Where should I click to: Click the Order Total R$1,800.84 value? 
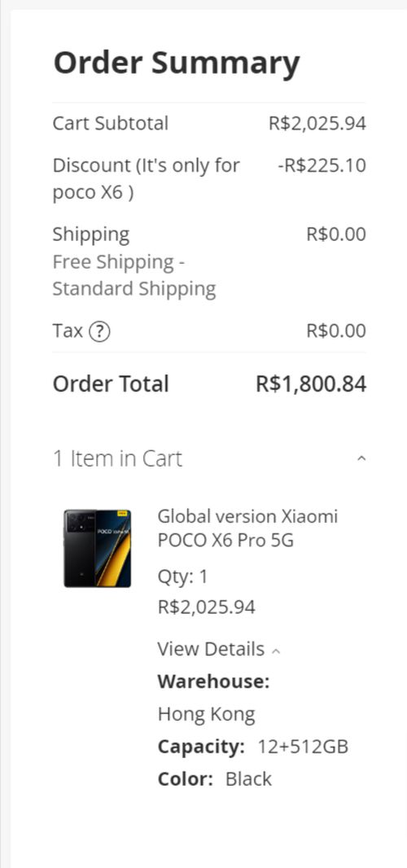pos(311,384)
